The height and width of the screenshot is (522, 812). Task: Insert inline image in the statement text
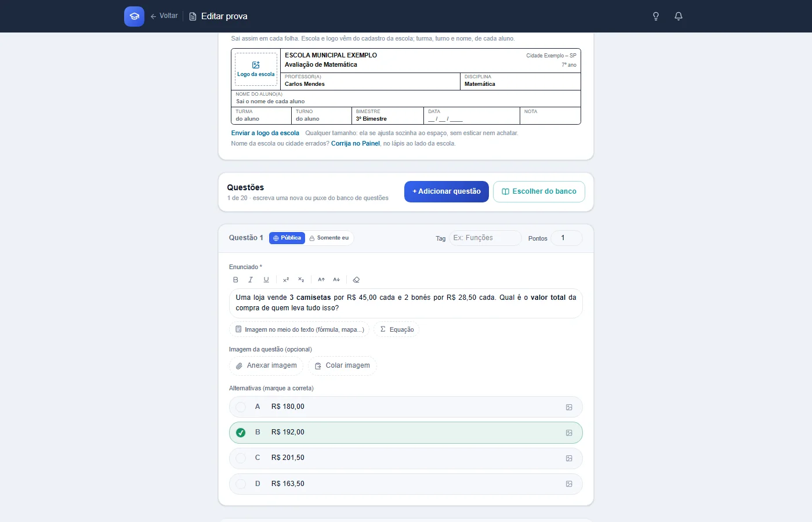299,329
